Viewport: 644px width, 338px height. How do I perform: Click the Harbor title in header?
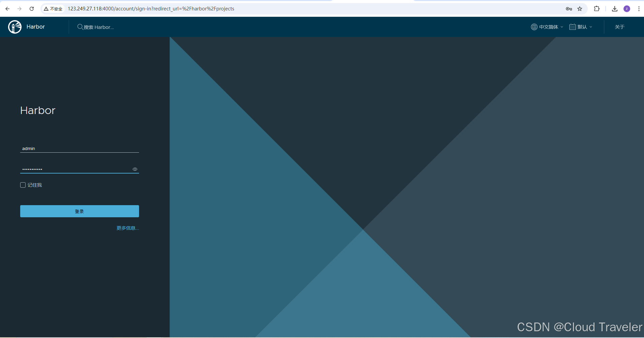[x=36, y=27]
